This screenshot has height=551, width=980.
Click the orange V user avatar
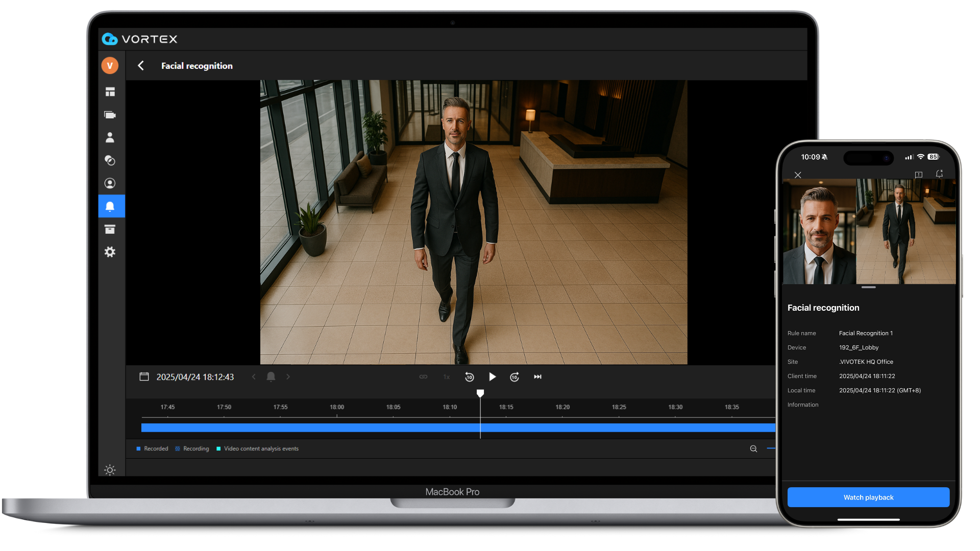110,66
